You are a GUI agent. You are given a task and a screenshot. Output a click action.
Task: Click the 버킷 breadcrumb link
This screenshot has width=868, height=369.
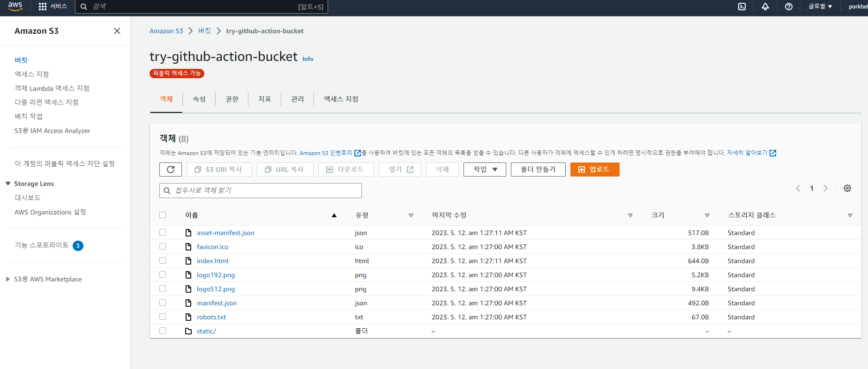point(205,31)
